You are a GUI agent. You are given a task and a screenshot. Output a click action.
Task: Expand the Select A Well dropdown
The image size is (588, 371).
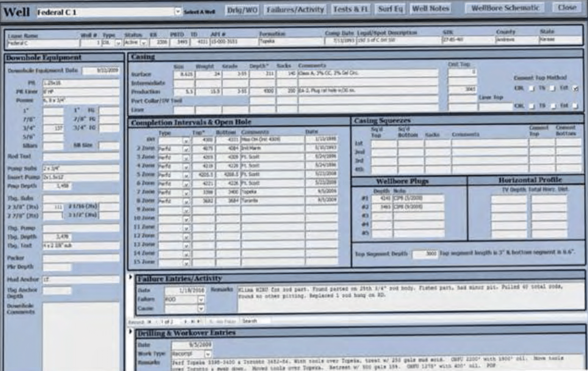pyautogui.click(x=178, y=12)
